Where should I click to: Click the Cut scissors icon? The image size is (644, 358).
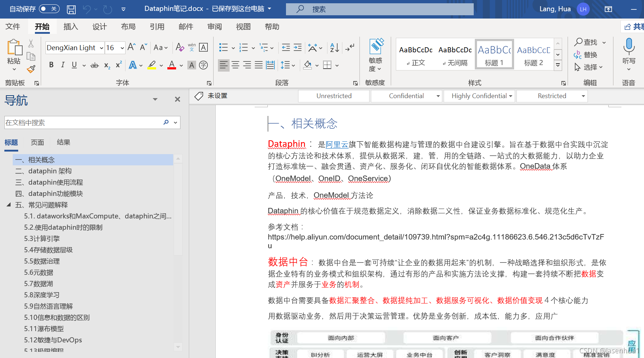click(31, 44)
